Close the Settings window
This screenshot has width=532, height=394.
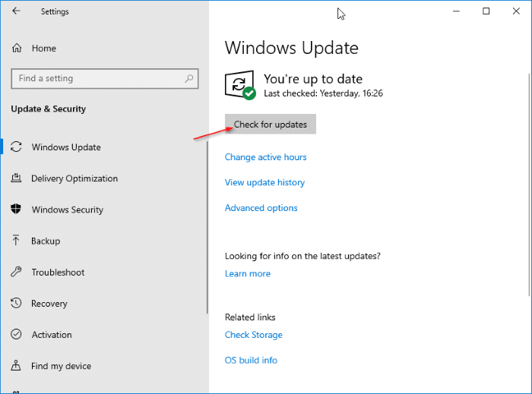click(x=516, y=11)
